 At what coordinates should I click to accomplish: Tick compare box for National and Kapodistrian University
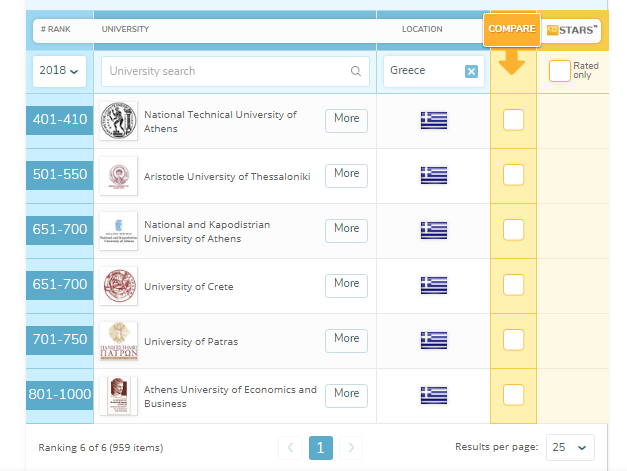513,230
